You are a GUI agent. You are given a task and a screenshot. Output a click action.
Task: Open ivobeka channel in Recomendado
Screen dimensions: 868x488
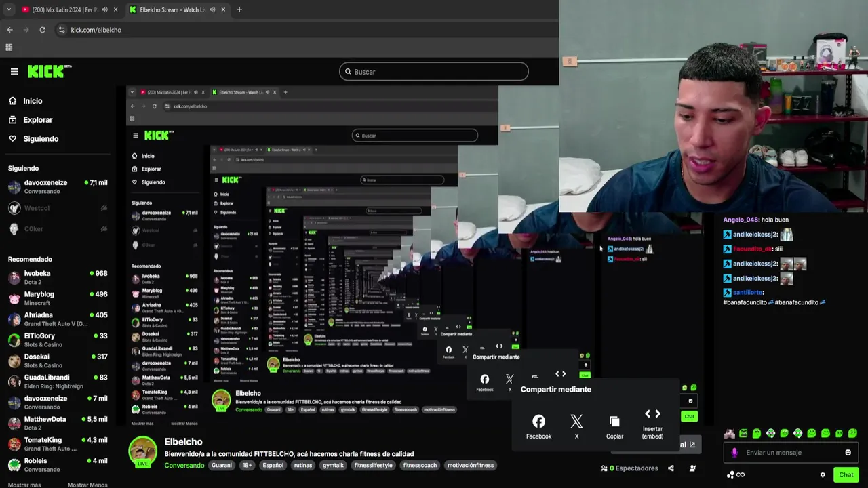tap(58, 277)
